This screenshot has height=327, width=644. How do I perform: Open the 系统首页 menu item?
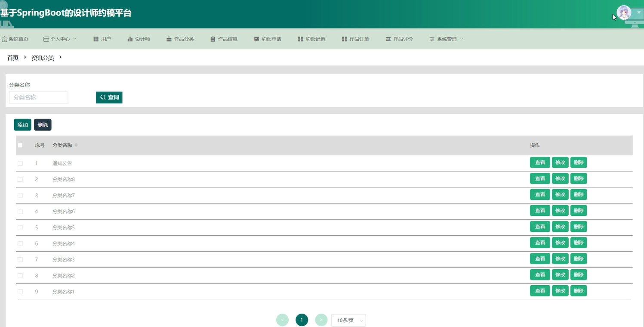click(15, 39)
